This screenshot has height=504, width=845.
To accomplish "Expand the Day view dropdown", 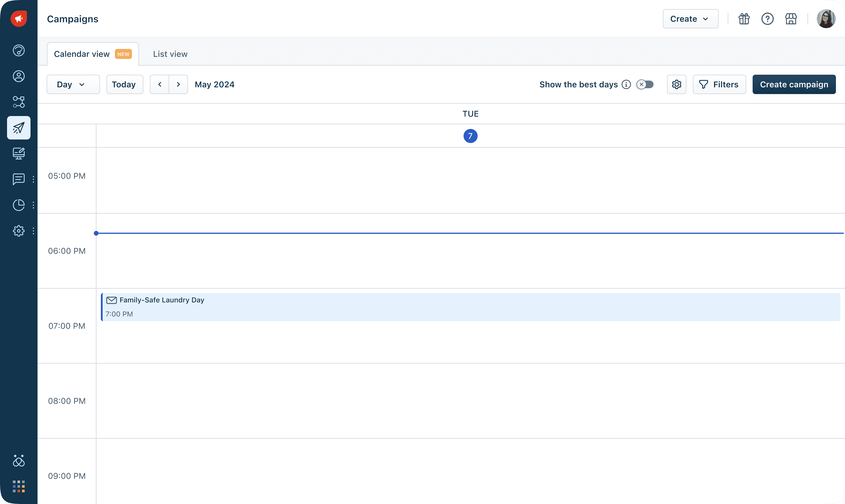I will (73, 84).
